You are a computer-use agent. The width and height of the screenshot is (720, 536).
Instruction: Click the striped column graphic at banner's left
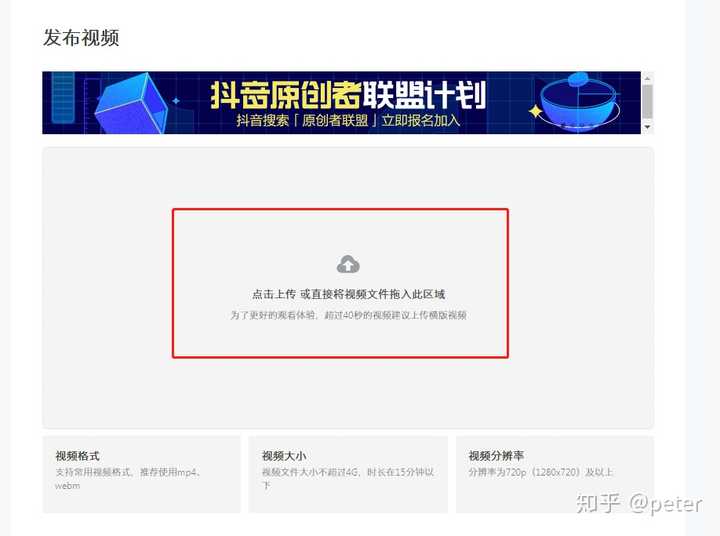pyautogui.click(x=63, y=98)
